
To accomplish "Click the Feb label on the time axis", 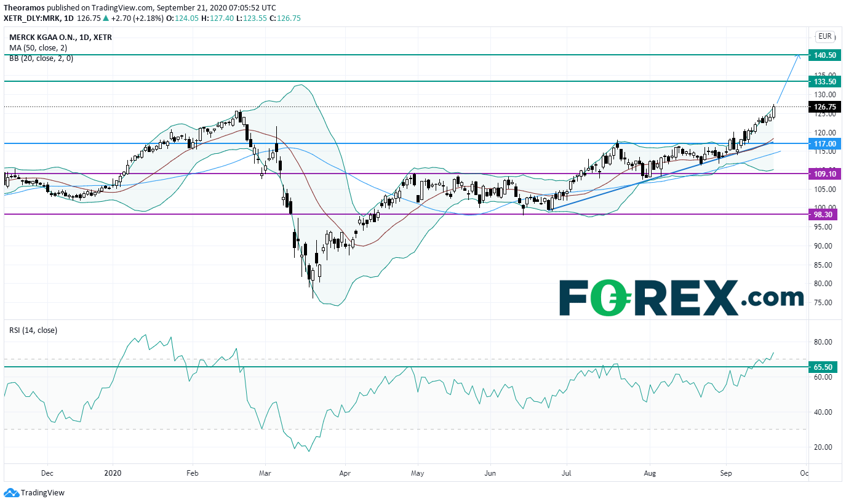I will tap(192, 473).
